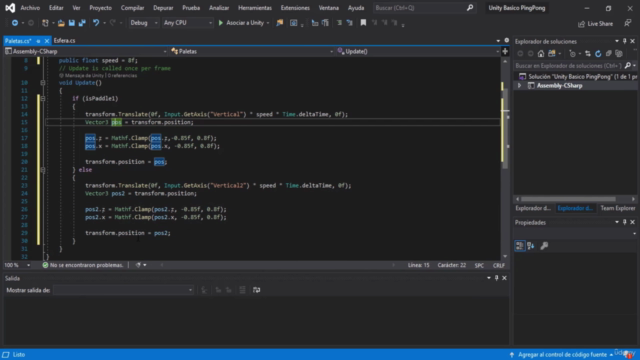This screenshot has width=640, height=360.
Task: Click alphabetical sort icon in Propiedades panel
Action: click(531, 246)
